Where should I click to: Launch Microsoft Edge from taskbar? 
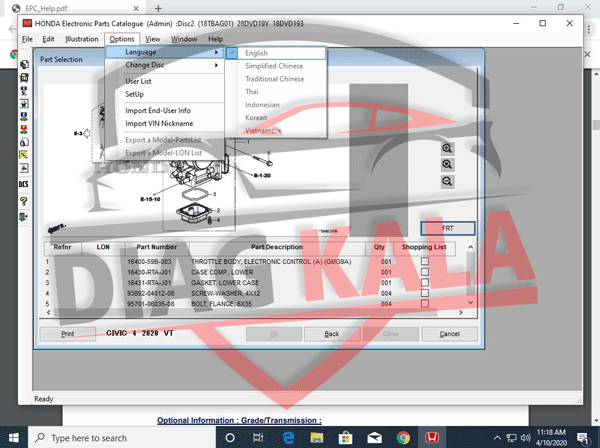tap(288, 437)
